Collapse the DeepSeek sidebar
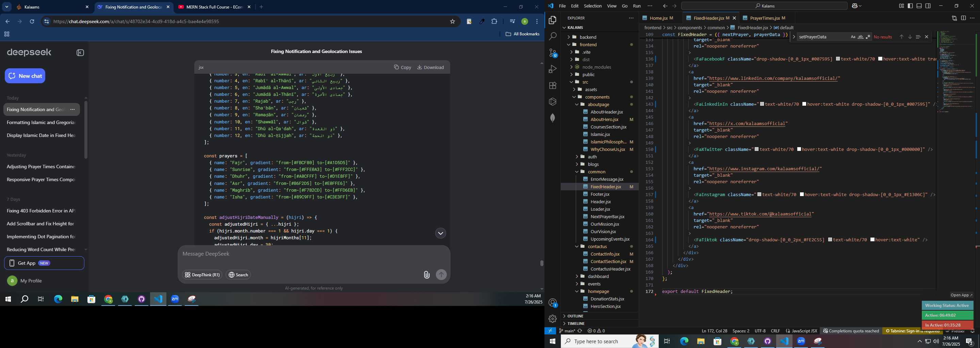This screenshot has height=348, width=980. 80,53
